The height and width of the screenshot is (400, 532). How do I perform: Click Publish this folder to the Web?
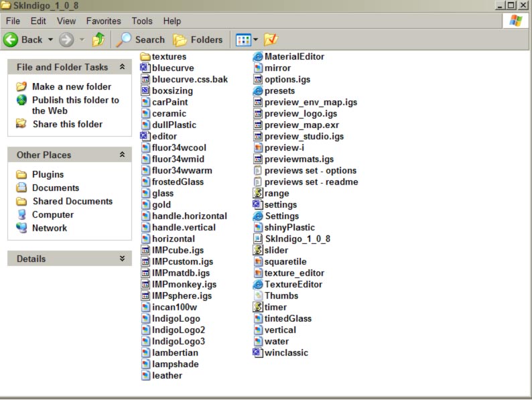pos(75,105)
